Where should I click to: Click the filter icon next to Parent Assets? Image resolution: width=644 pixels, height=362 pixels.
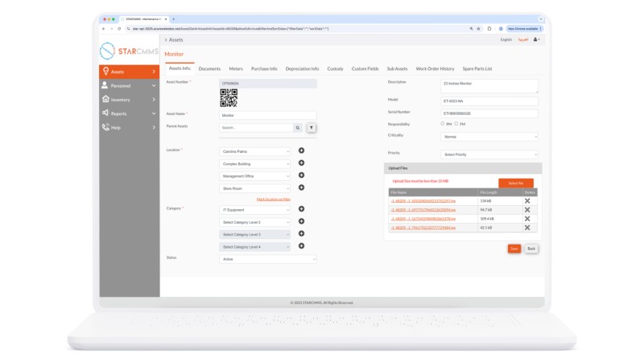click(311, 128)
